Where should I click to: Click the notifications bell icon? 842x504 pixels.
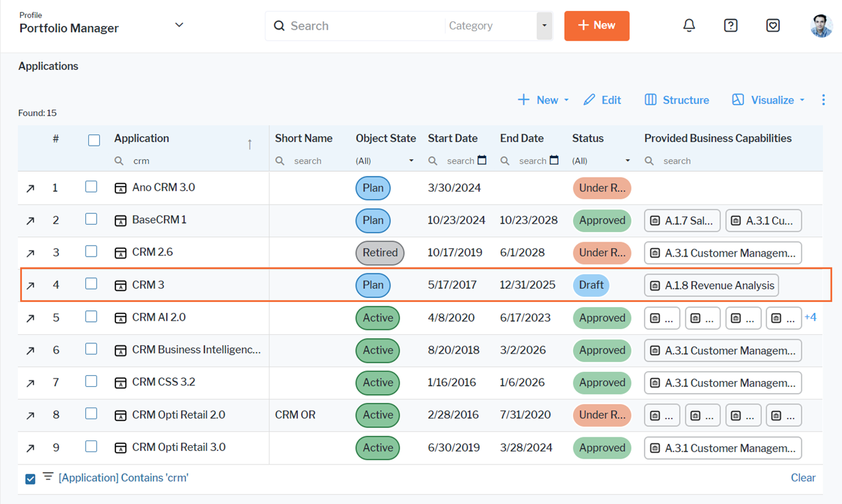pyautogui.click(x=689, y=25)
